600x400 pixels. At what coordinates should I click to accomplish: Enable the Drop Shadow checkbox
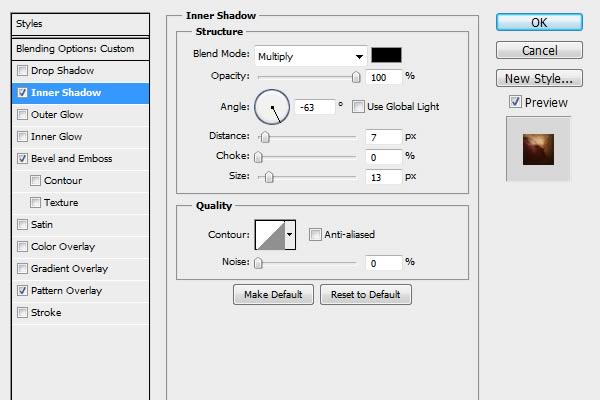[x=22, y=70]
